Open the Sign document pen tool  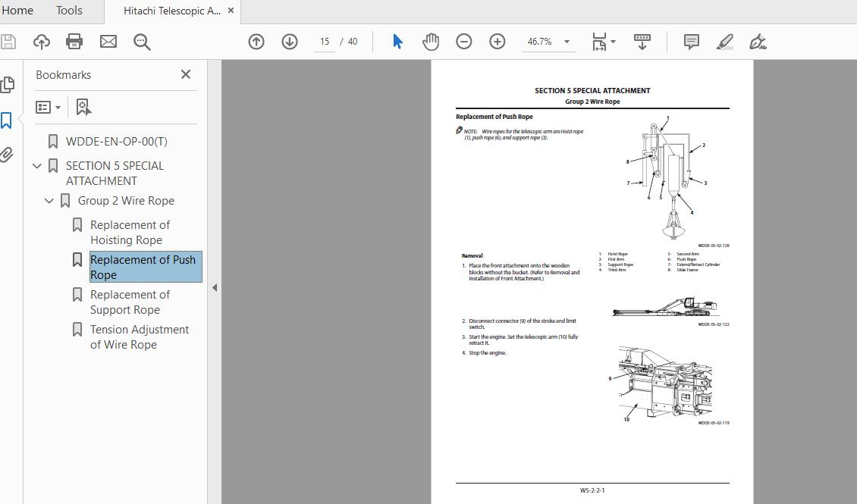click(758, 42)
